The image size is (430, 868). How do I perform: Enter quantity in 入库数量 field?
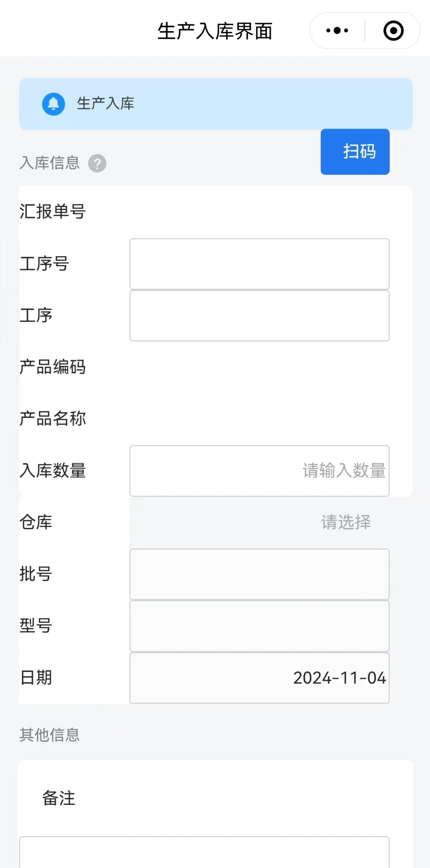coord(259,471)
